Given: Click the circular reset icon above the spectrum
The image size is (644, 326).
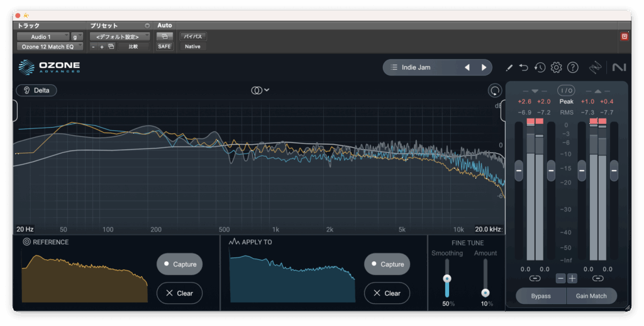Looking at the screenshot, I should pos(494,91).
